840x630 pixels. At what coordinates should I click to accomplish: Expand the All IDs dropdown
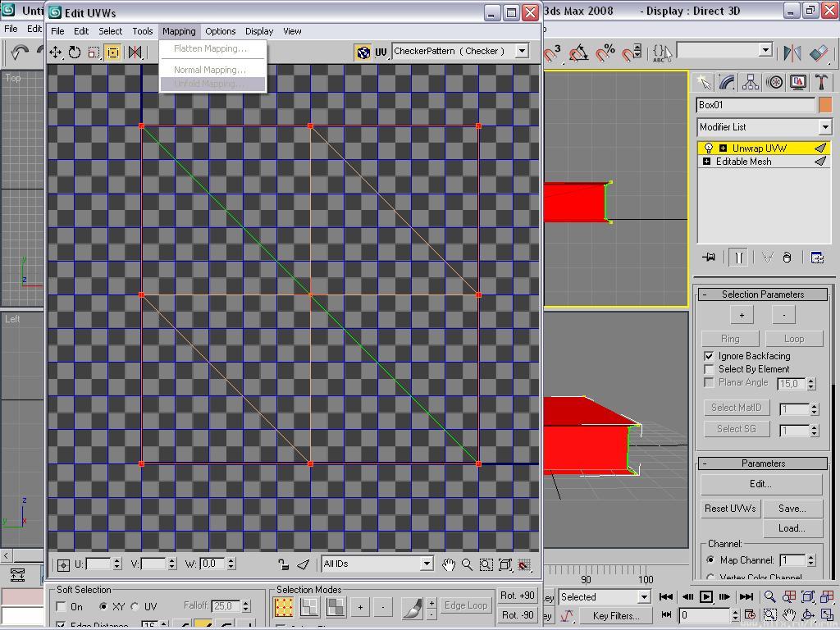coord(426,564)
